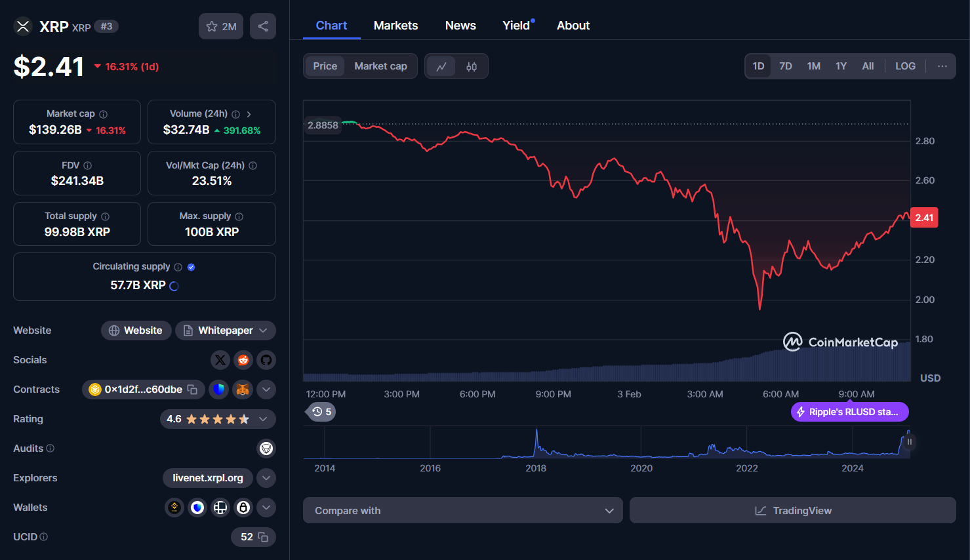This screenshot has width=970, height=560.
Task: Enable logarithmic scale on the chart
Action: (x=905, y=66)
